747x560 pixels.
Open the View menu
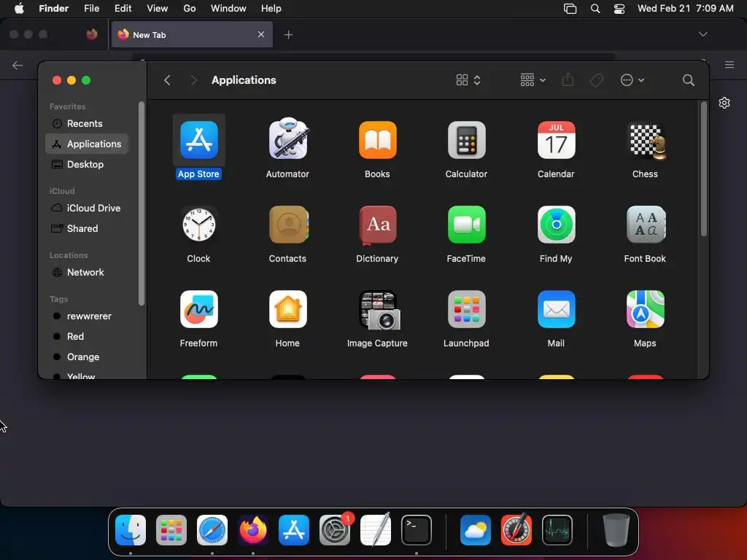coord(158,9)
